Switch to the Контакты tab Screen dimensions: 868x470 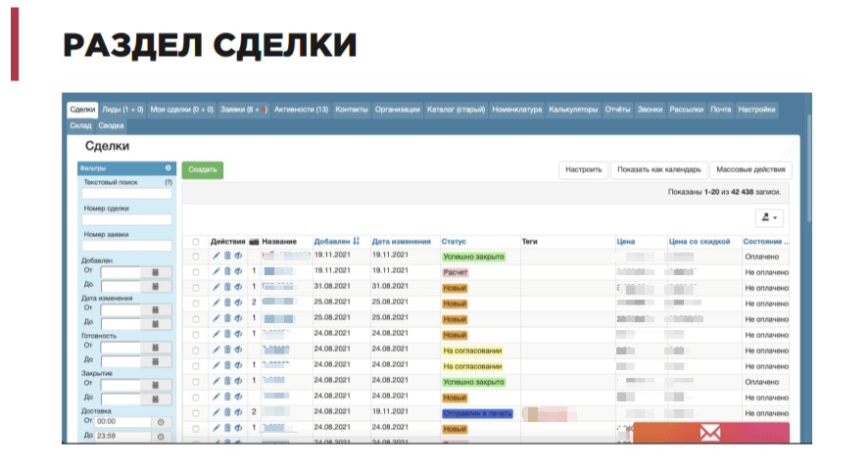click(352, 110)
